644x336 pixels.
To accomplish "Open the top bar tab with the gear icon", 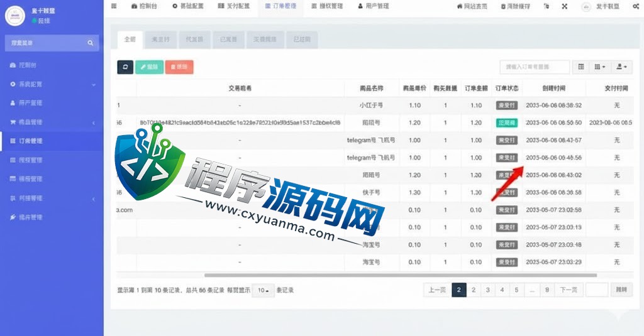I will point(187,6).
